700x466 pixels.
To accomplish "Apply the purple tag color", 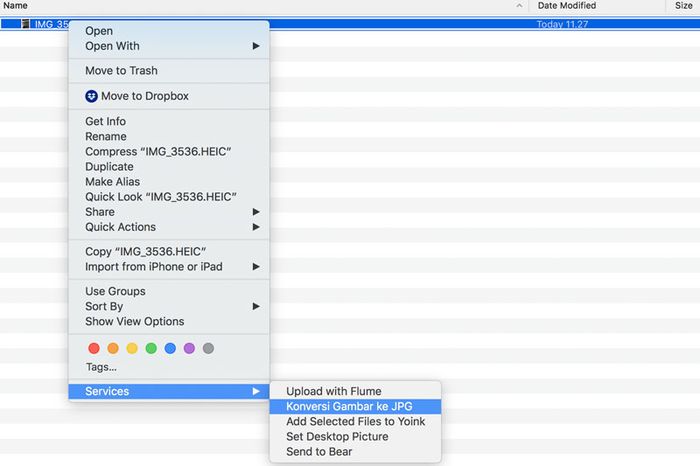I will 189,348.
